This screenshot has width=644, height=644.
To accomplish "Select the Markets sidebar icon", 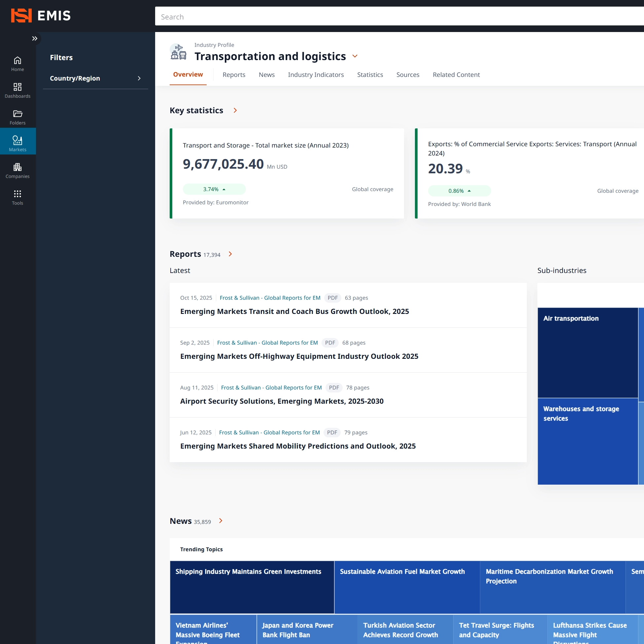I will tap(18, 144).
